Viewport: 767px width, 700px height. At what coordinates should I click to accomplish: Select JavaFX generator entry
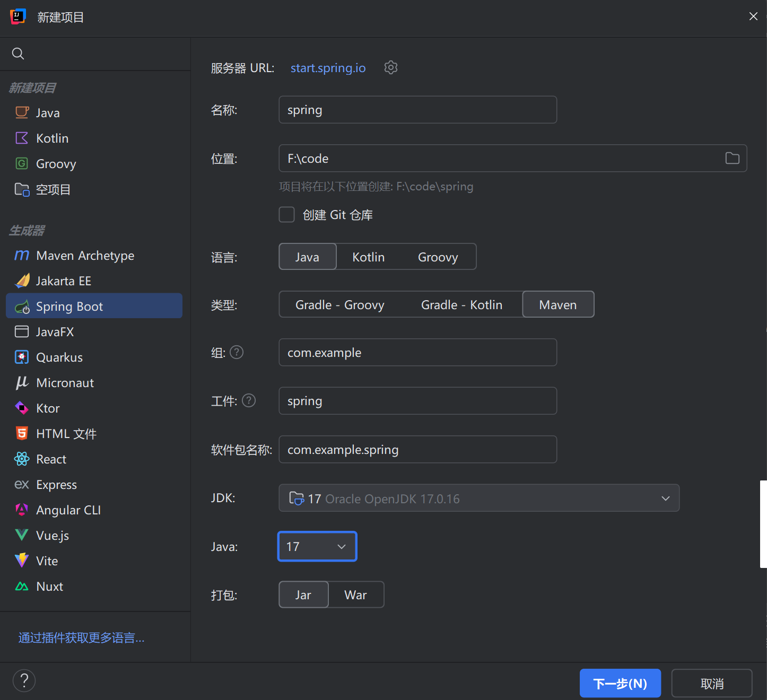coord(94,331)
